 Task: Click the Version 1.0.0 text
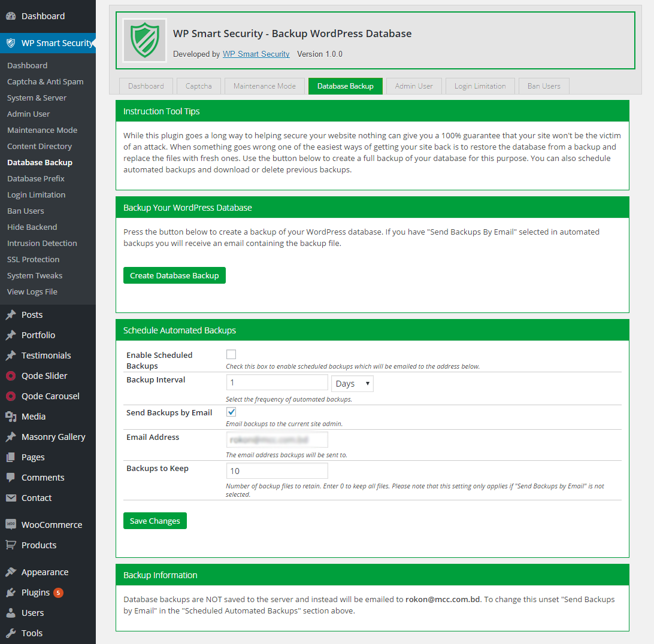tap(320, 54)
